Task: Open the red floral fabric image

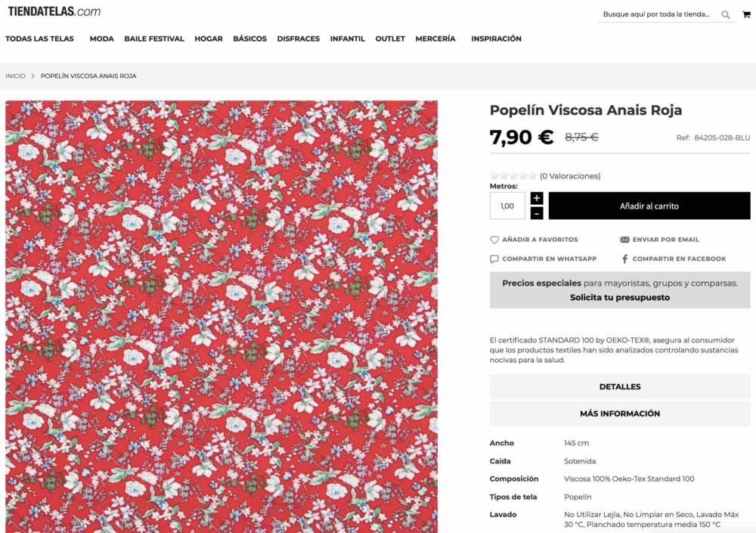Action: tap(222, 317)
